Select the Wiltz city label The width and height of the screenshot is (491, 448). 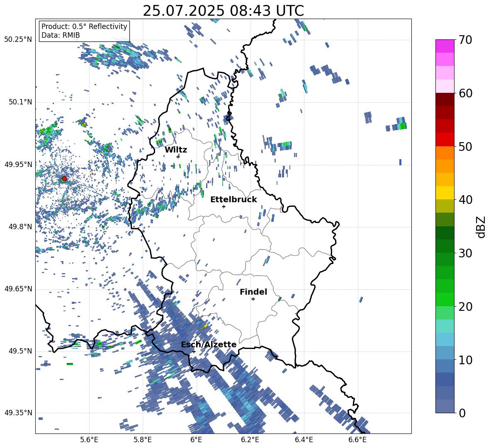(176, 150)
